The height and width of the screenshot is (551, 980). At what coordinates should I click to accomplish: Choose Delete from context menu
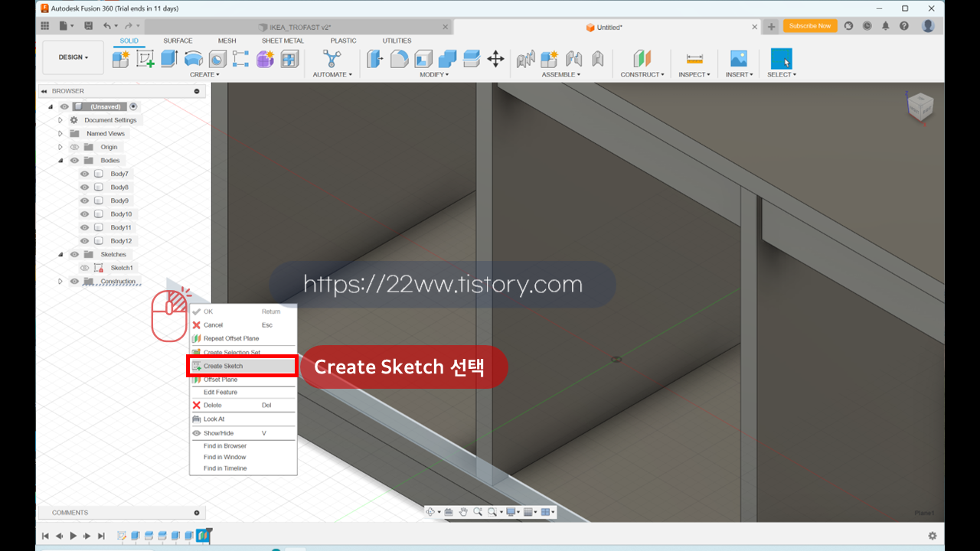tap(243, 406)
